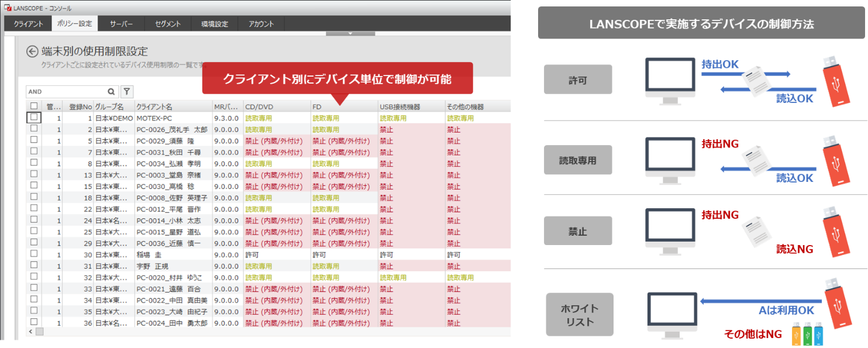The width and height of the screenshot is (868, 348).
Task: Click USB接続機器 禁止 cell for PC-0026_茂礼手 太郎
Action: [387, 130]
